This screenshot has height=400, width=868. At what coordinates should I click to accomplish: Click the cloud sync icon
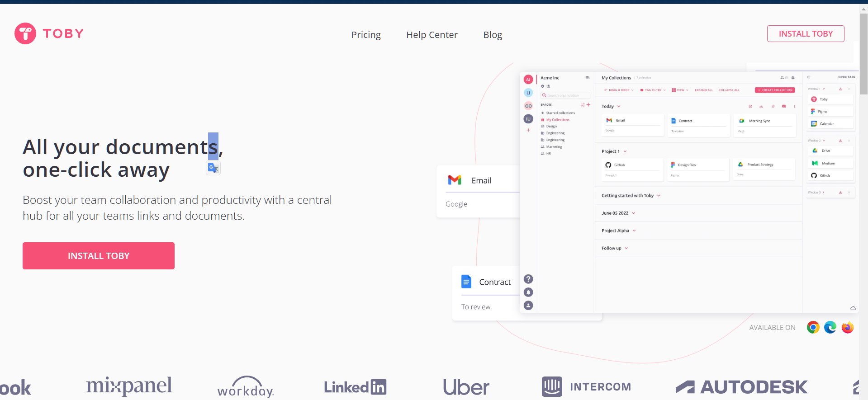point(853,308)
